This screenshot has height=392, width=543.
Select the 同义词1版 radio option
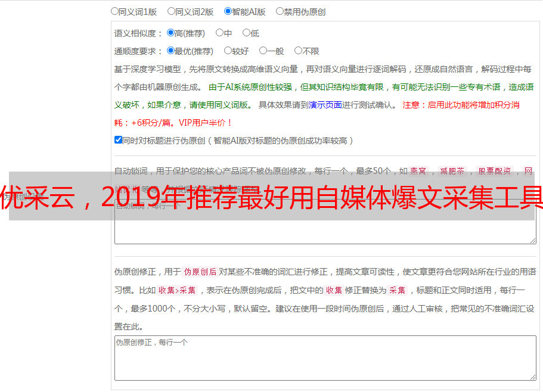(114, 11)
